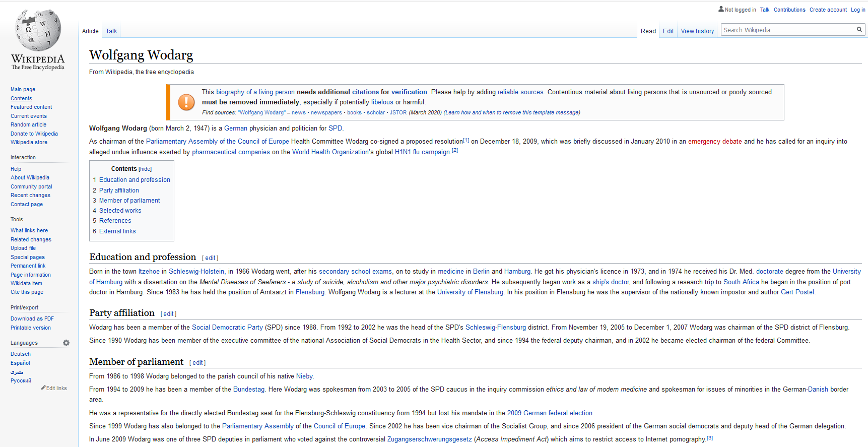Screen dimensions: 868x447
Task: Open the user Talk link in the header
Action: click(x=765, y=10)
